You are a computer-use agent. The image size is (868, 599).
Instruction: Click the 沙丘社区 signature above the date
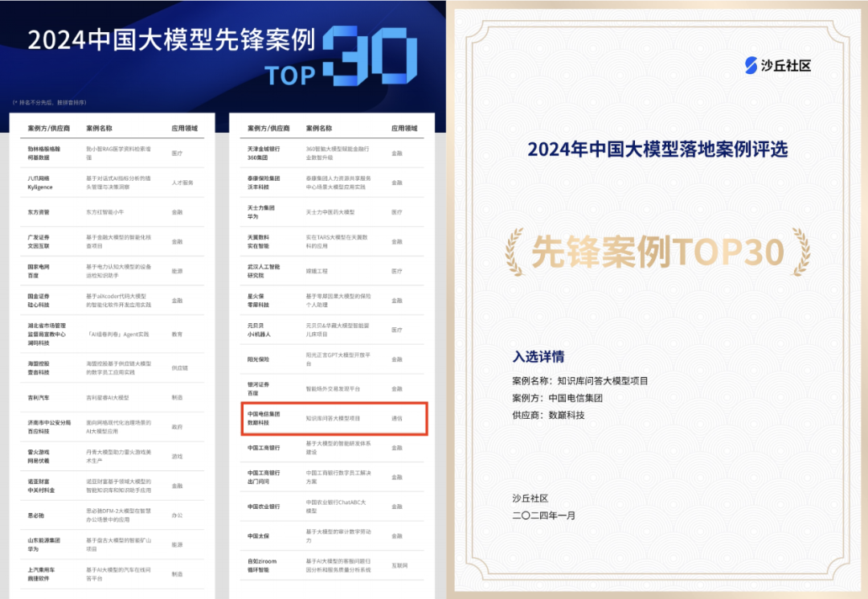click(x=530, y=498)
